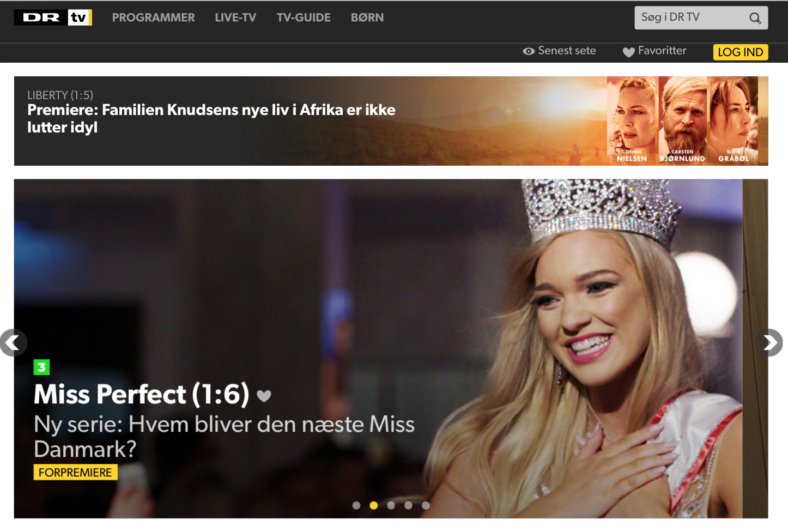This screenshot has width=788, height=532.
Task: Focus the Søg i DR TV field
Action: (689, 18)
